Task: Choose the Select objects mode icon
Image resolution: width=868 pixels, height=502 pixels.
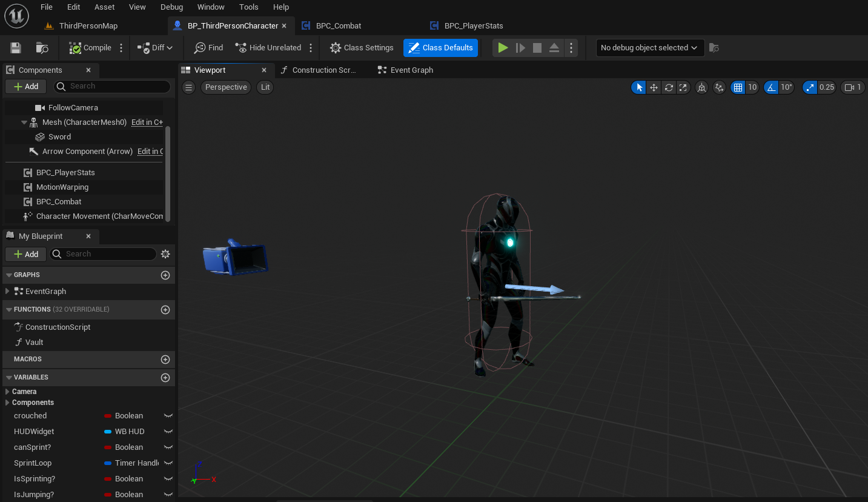Action: [639, 87]
